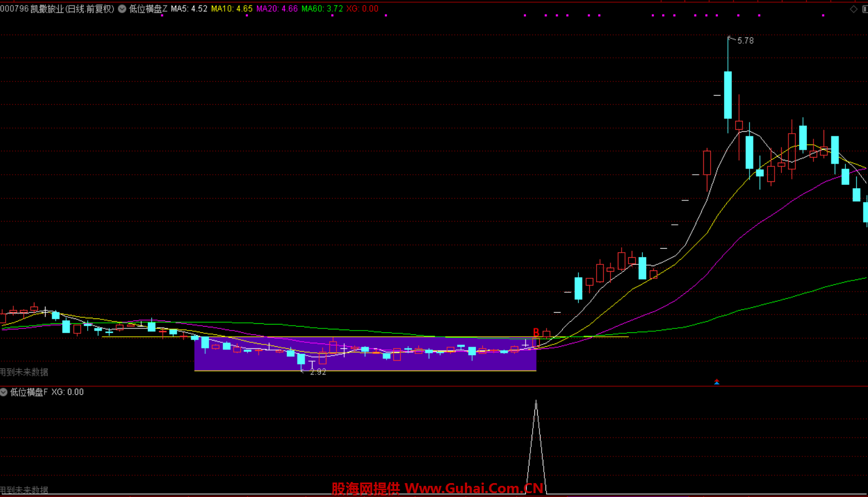This screenshot has height=497, width=868.
Task: Click the green MA60: 3.72 label
Action: point(322,9)
